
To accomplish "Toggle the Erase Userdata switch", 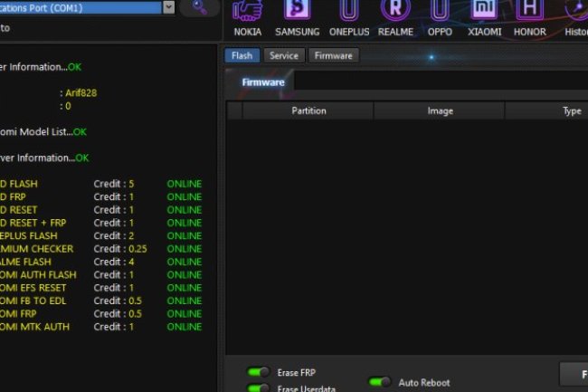I will [258, 387].
